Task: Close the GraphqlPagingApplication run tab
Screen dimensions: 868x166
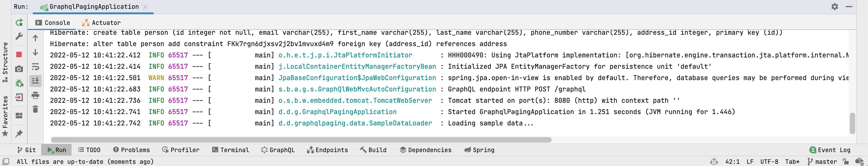Action: point(145,7)
